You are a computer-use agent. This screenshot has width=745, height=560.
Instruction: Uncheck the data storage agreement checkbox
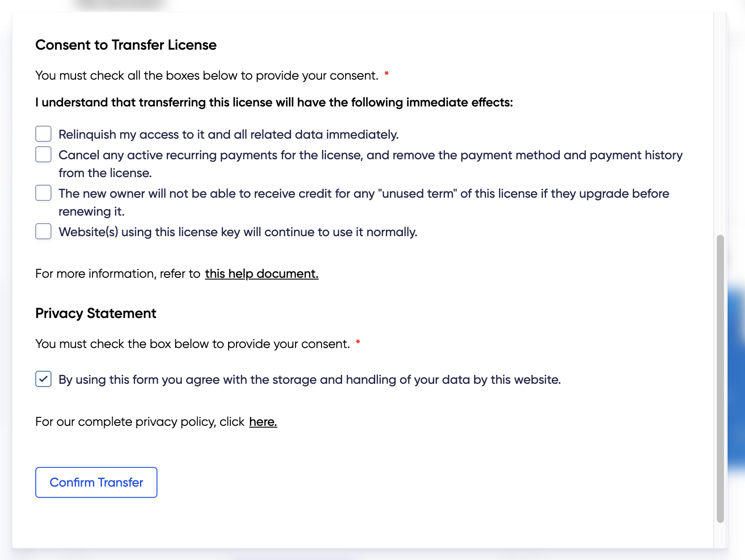click(43, 379)
